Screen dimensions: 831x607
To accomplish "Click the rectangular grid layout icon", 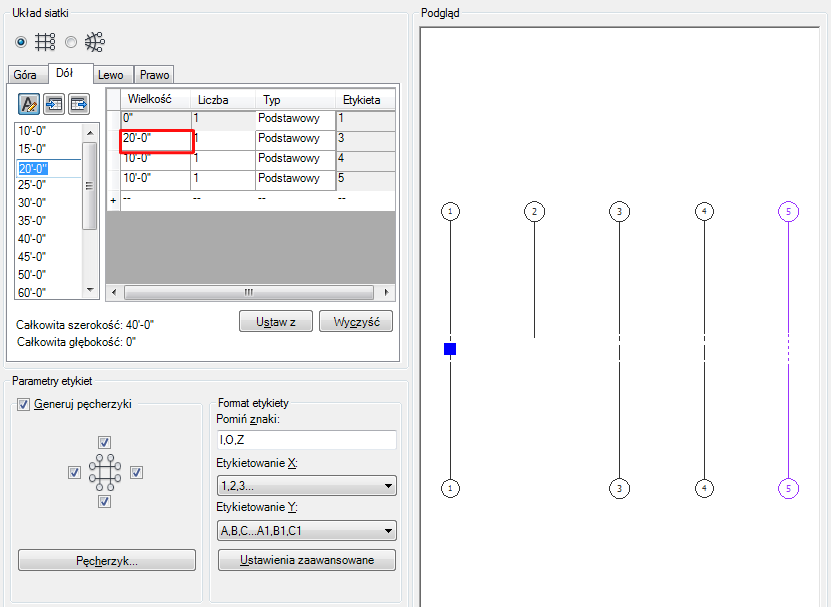I will (45, 42).
